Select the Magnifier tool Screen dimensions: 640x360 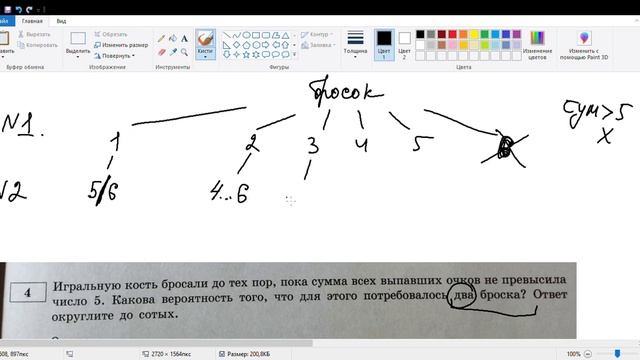[x=184, y=52]
